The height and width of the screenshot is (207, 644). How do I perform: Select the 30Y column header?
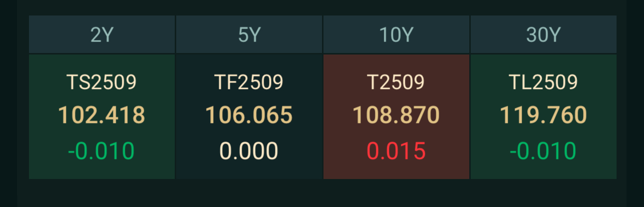tap(544, 34)
